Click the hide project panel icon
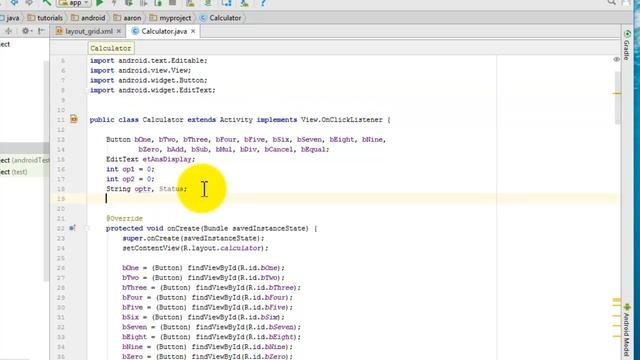Screen dimensions: 640x360 41,31
